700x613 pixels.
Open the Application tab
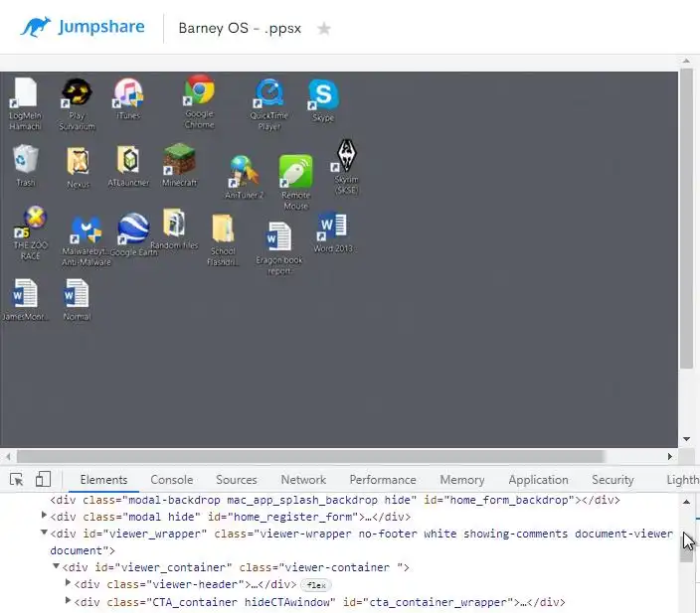click(x=538, y=480)
